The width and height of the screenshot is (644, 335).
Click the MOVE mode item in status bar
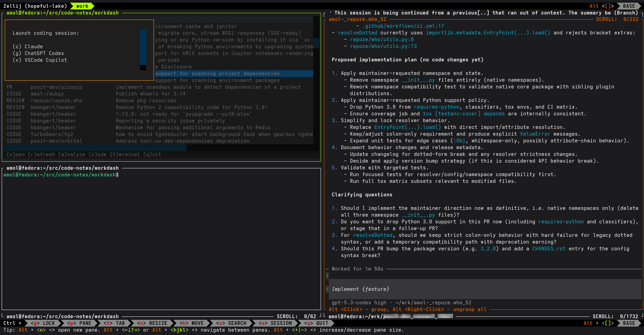192,323
